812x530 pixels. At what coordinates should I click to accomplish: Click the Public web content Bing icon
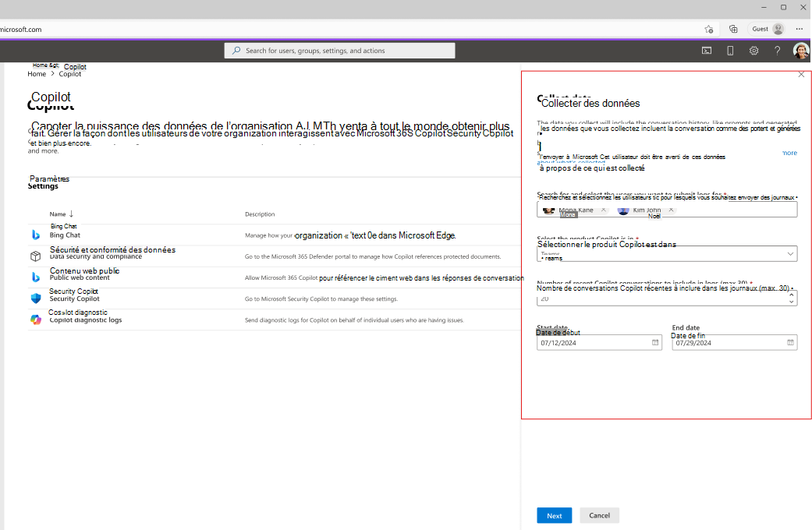(36, 277)
